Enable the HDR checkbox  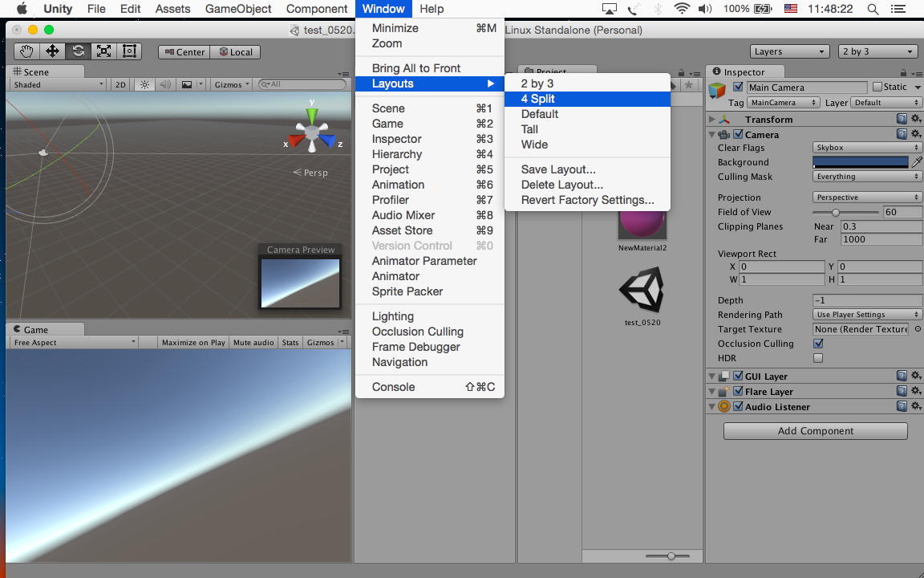818,358
